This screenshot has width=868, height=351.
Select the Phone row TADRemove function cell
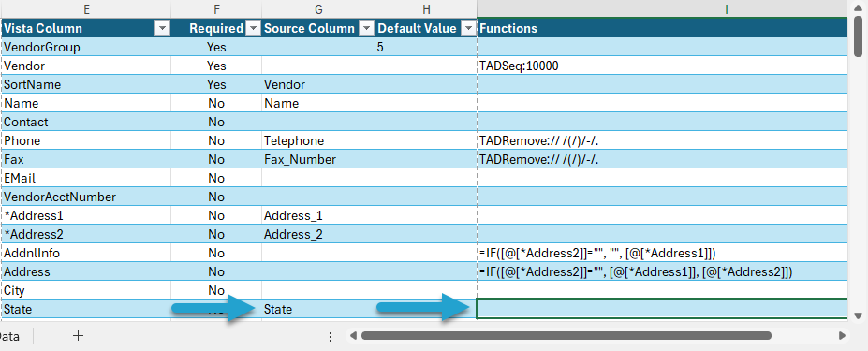pyautogui.click(x=662, y=140)
